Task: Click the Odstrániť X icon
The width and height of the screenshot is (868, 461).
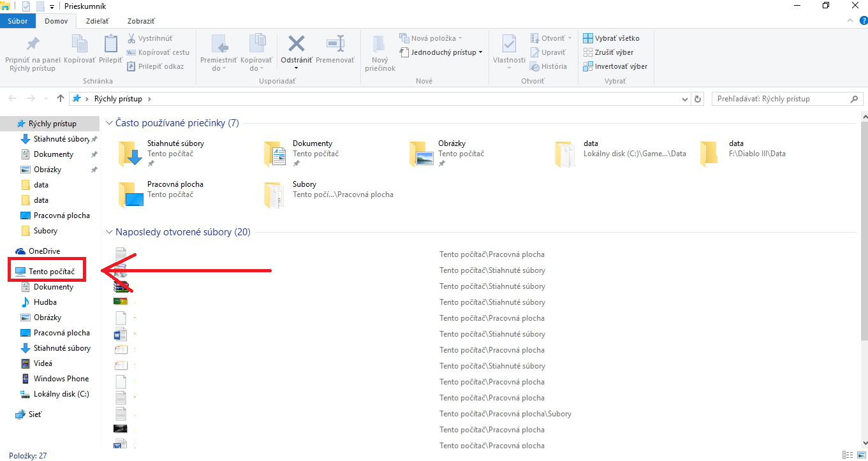Action: 297,43
